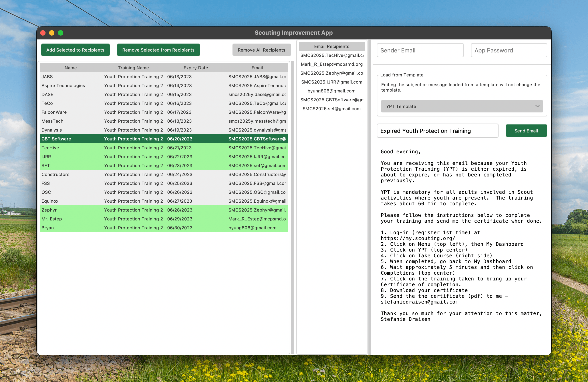
Task: Sort the table by Expiry Date header
Action: tap(195, 68)
